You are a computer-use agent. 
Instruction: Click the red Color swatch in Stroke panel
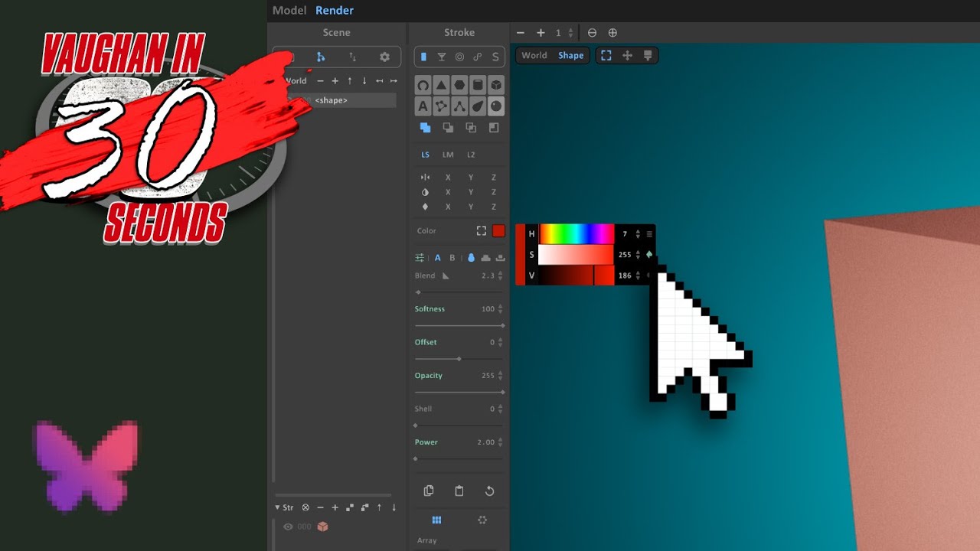[498, 230]
